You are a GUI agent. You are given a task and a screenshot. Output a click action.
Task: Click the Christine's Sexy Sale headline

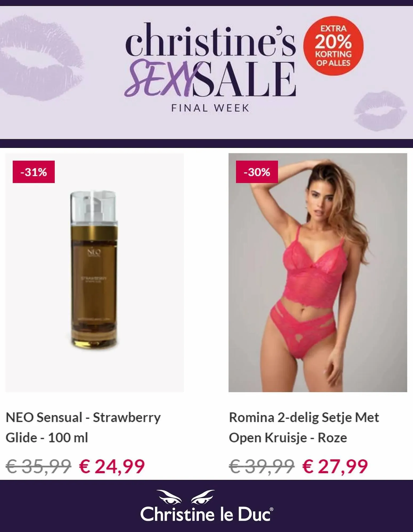coord(210,60)
